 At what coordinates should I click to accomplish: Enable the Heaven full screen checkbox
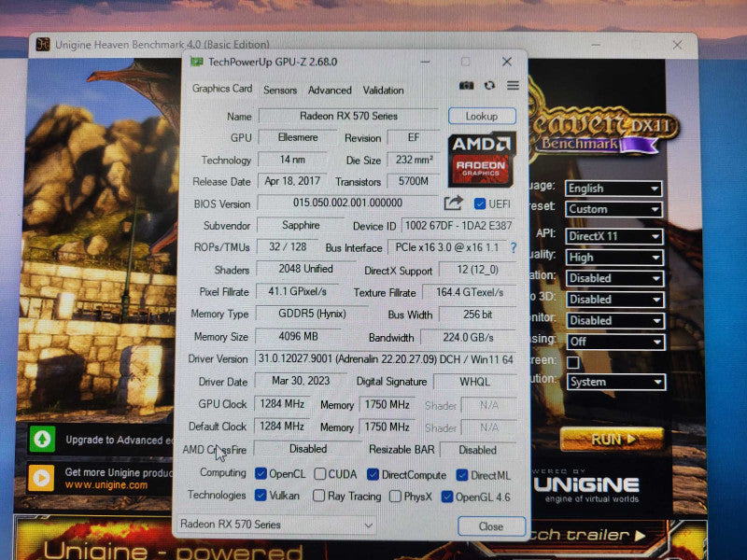coord(573,362)
